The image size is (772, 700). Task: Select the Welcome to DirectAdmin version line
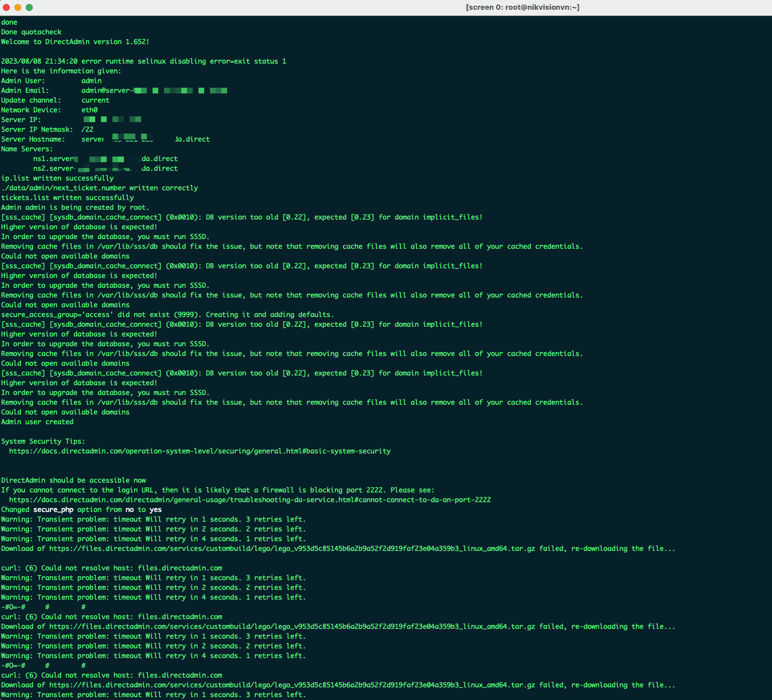click(75, 42)
